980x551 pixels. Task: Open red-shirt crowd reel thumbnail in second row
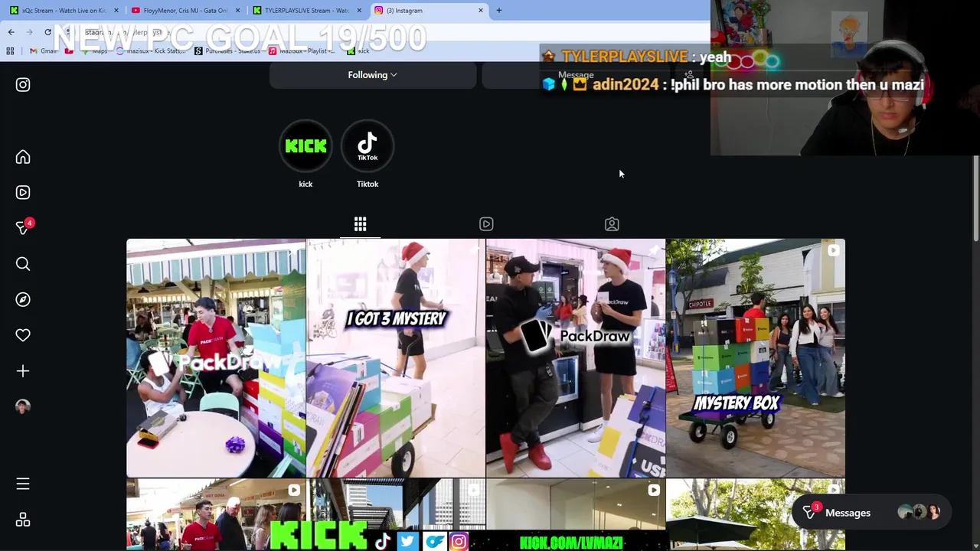[216, 514]
